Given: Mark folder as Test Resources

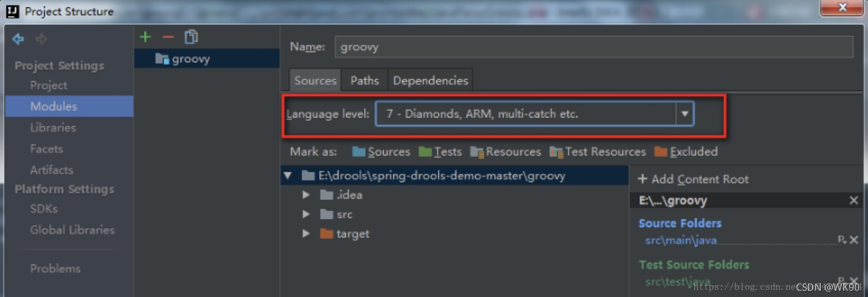Looking at the screenshot, I should pyautogui.click(x=598, y=152).
